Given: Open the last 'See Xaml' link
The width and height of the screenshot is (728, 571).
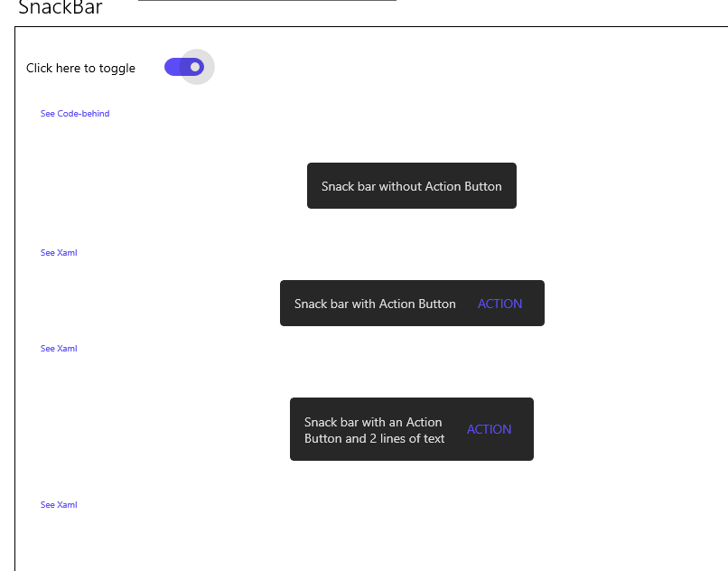Looking at the screenshot, I should (x=58, y=504).
